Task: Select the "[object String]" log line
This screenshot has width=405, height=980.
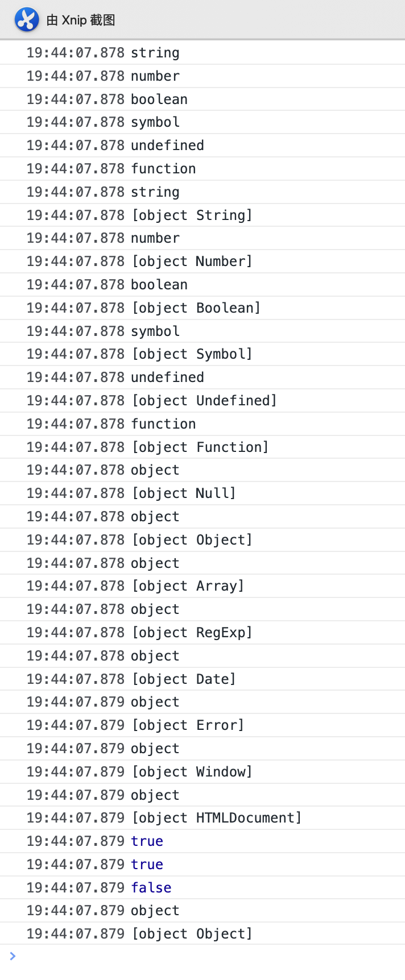Action: tap(192, 215)
